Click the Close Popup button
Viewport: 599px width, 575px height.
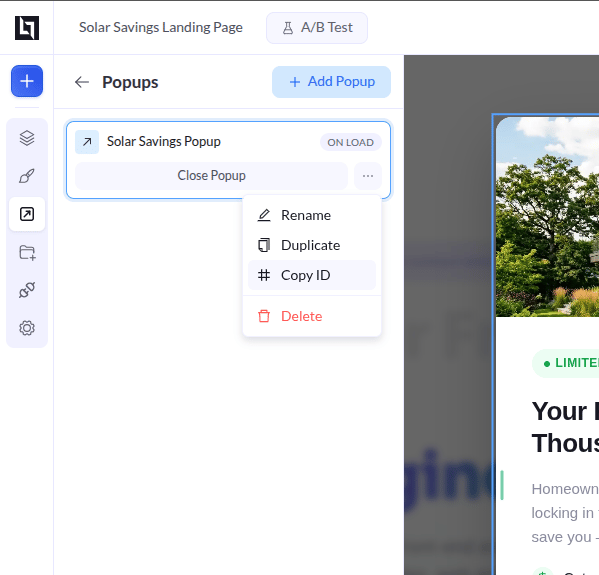pyautogui.click(x=211, y=176)
